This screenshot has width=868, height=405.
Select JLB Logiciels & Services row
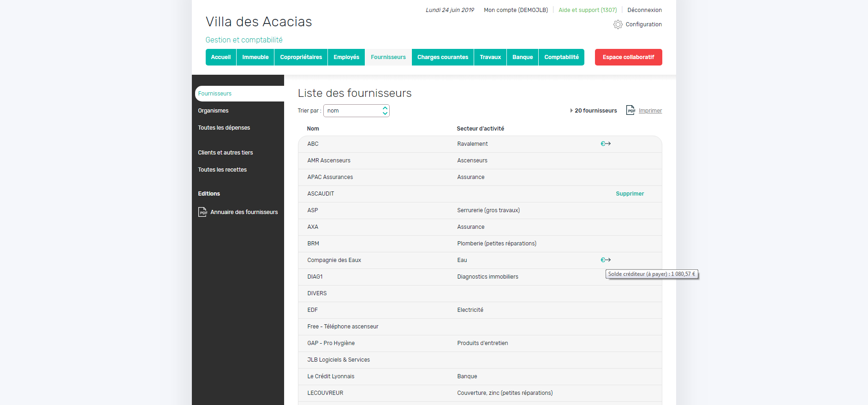click(480, 360)
